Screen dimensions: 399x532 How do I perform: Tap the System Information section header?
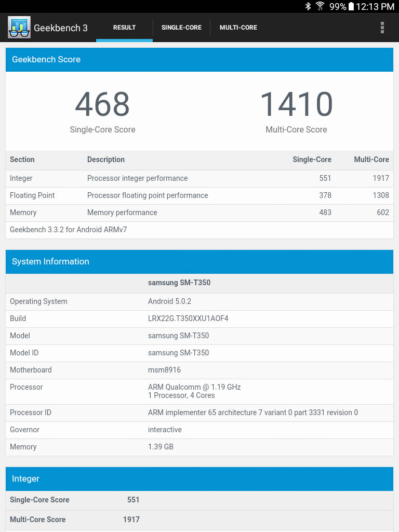click(199, 261)
